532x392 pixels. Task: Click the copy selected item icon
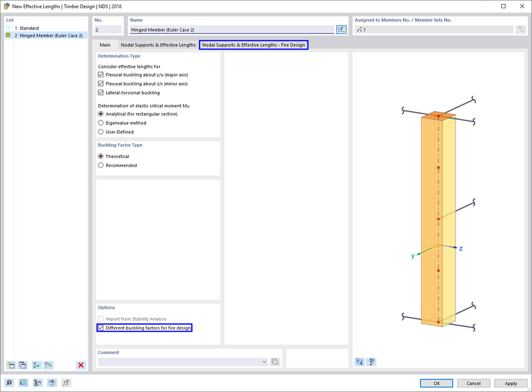tap(23, 365)
